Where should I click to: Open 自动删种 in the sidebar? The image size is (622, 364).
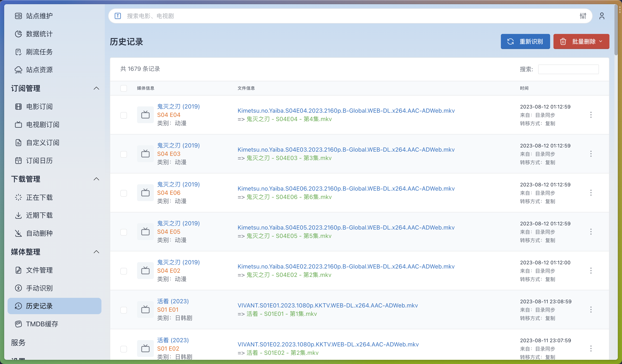(x=54, y=233)
